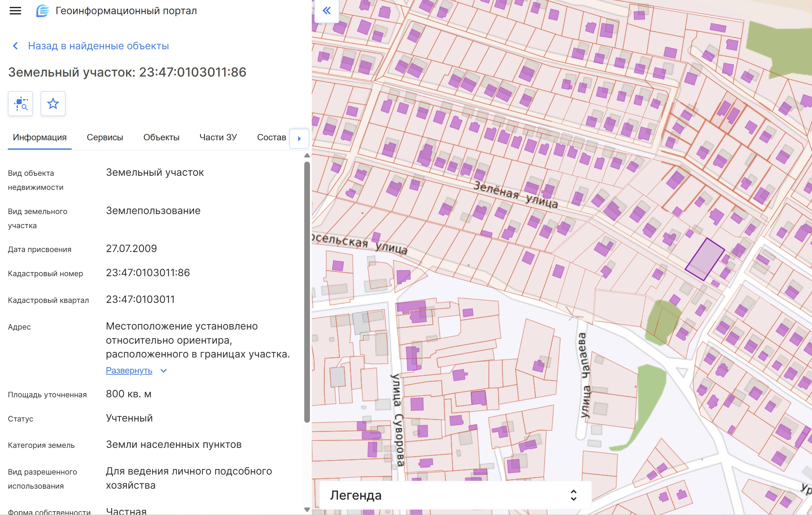Click scrollbar down arrow in info panel
The width and height of the screenshot is (812, 515).
point(307,510)
